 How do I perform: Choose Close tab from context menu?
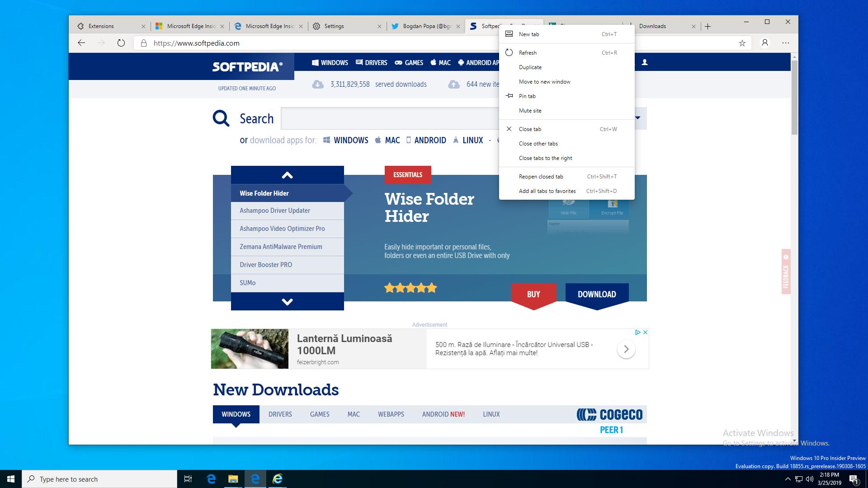(567, 129)
